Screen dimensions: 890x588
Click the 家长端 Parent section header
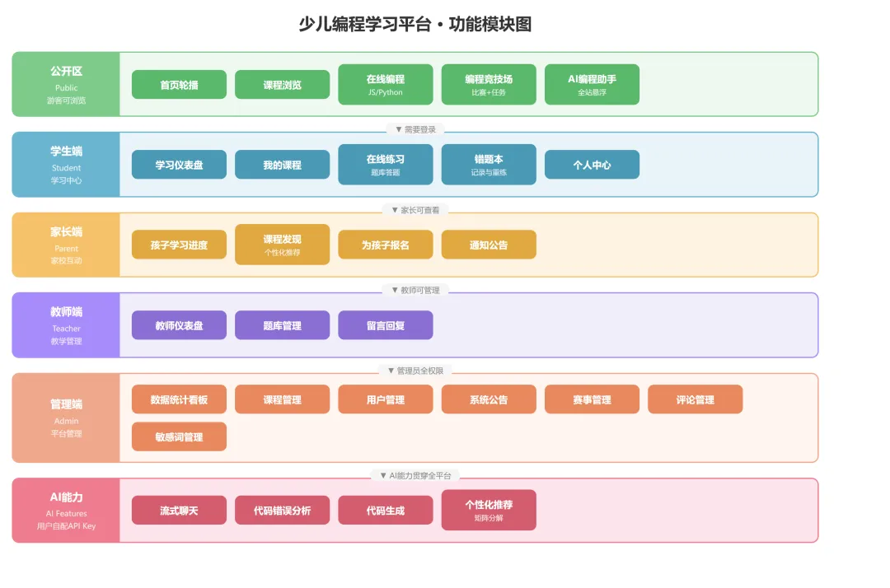pyautogui.click(x=66, y=245)
